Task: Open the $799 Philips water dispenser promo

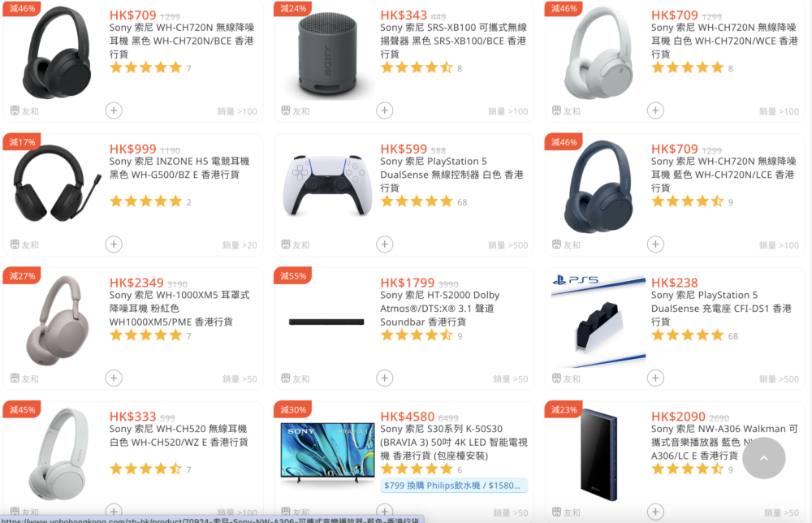Action: pyautogui.click(x=454, y=485)
